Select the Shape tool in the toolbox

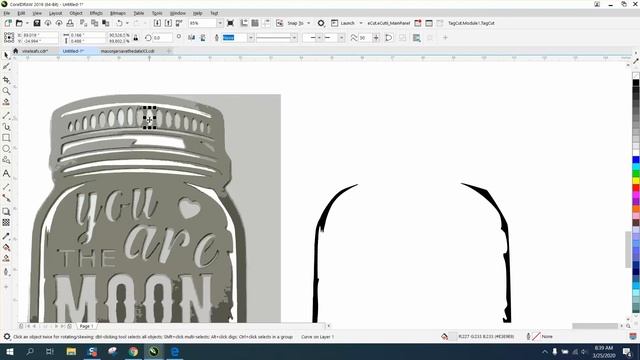point(6,67)
